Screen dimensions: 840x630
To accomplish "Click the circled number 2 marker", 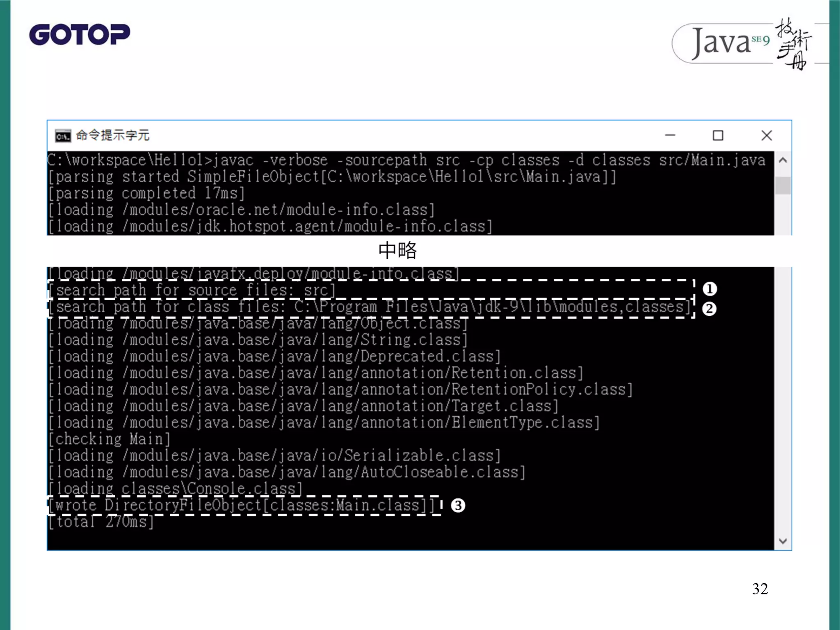I will click(709, 308).
